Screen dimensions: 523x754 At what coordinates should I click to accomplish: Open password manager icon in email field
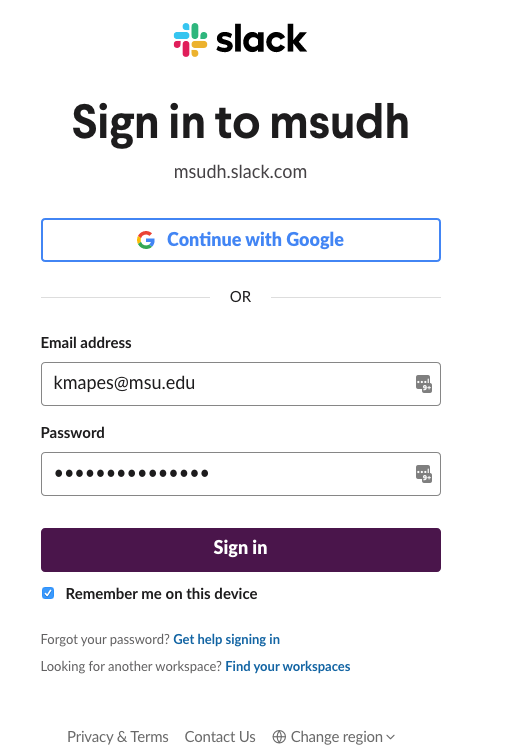pyautogui.click(x=423, y=384)
